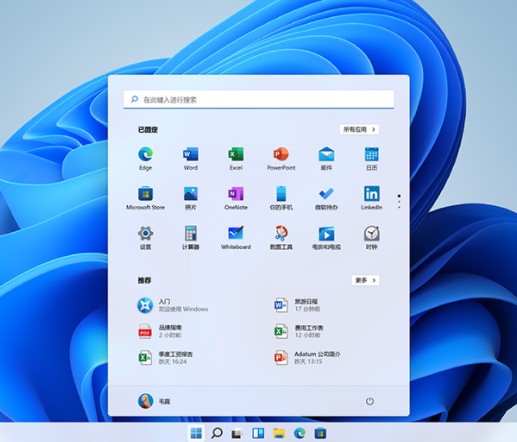The width and height of the screenshot is (517, 442).
Task: Click the search box at top
Action: (259, 99)
